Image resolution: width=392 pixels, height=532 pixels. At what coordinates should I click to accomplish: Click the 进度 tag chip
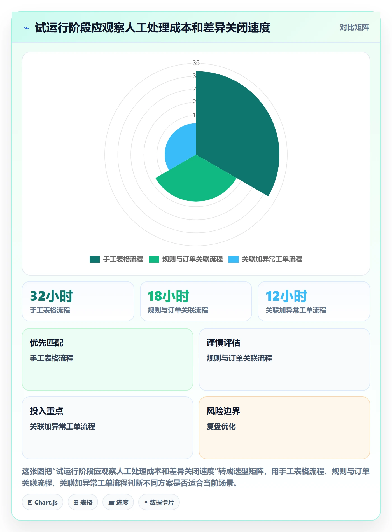tap(118, 502)
